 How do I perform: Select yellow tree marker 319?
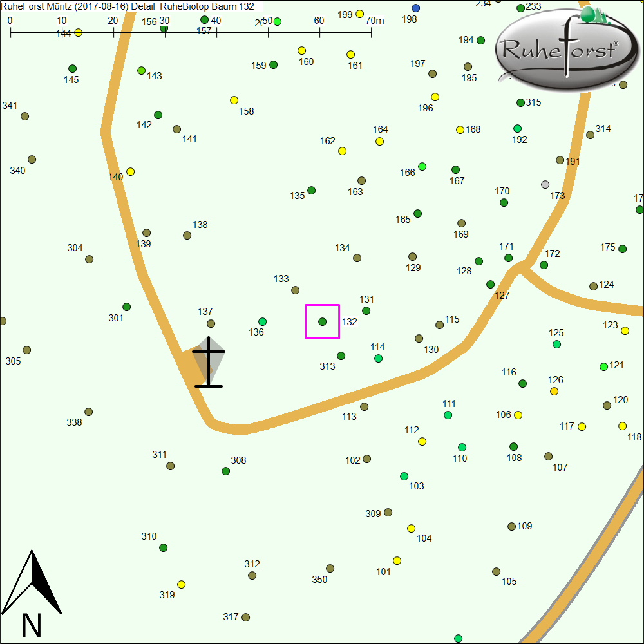[x=182, y=584]
